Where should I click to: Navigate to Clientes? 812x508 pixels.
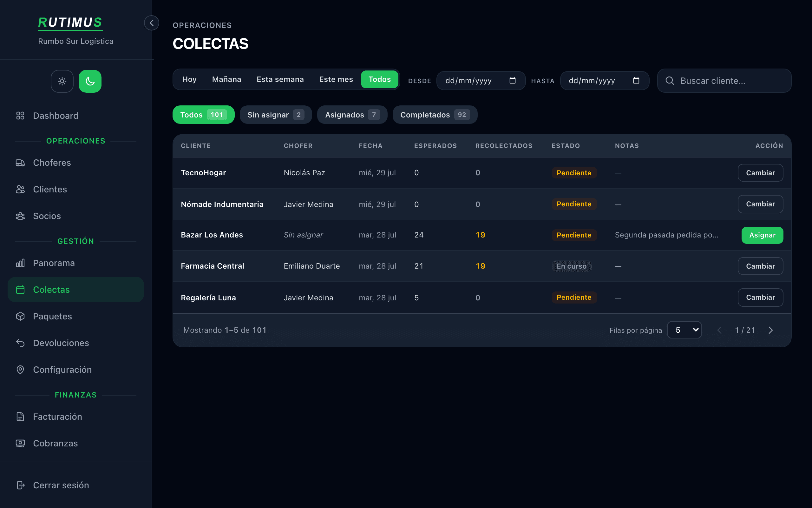[76, 189]
